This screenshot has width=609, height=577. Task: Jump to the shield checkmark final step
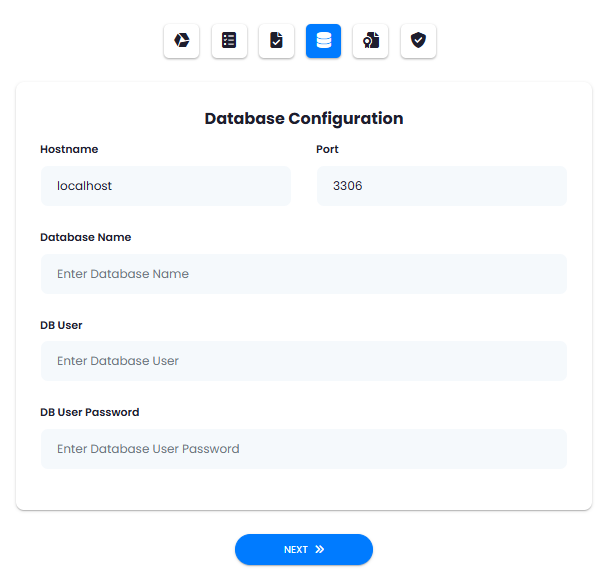(418, 41)
